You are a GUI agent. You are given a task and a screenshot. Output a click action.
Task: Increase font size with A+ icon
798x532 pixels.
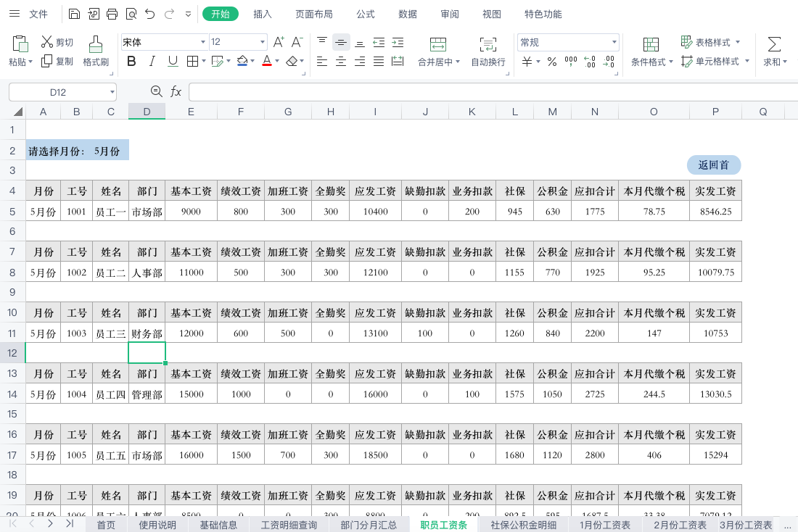(279, 42)
